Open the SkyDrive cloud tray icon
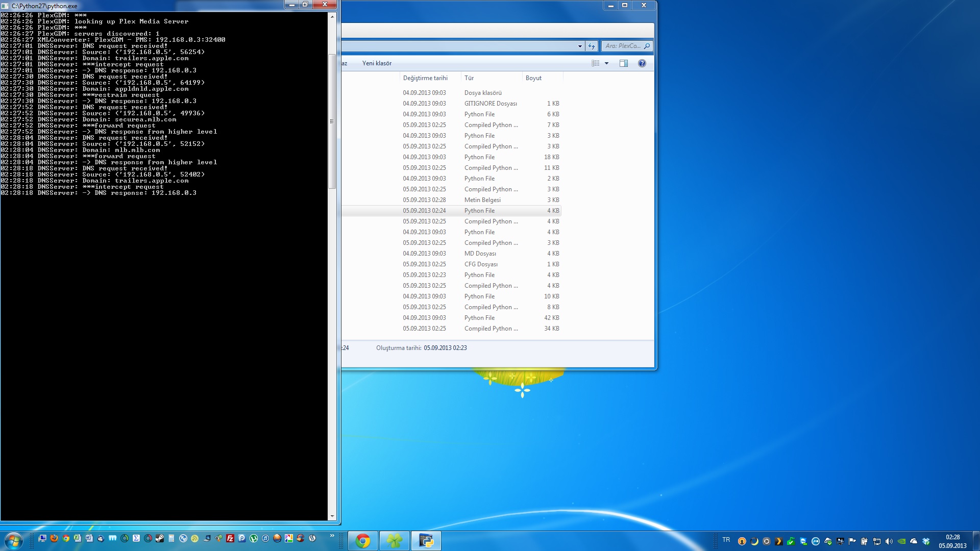The image size is (980, 551). click(x=914, y=541)
